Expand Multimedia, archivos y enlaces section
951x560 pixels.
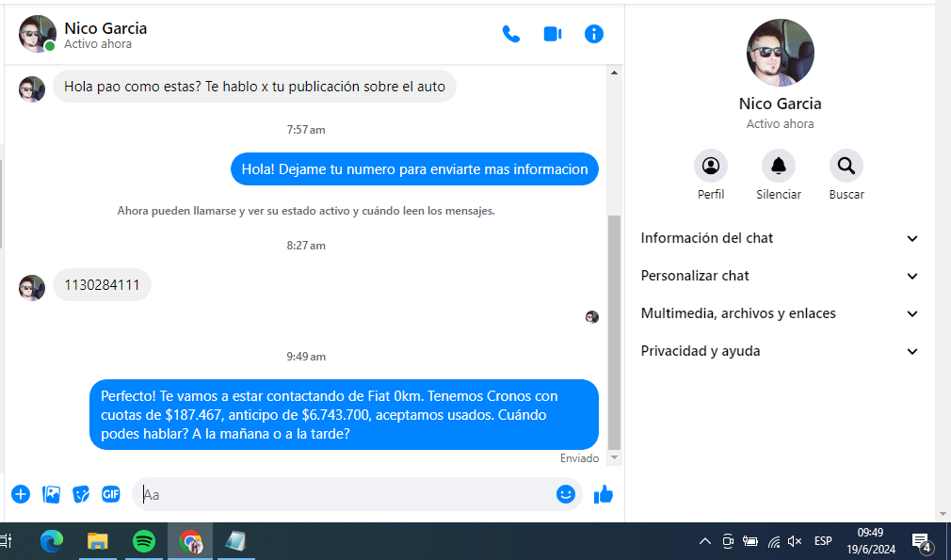point(780,313)
